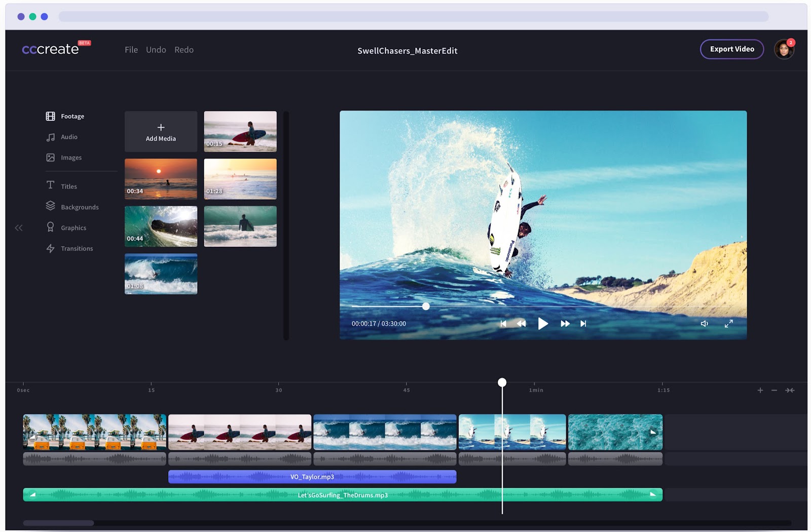This screenshot has width=811, height=532.
Task: Click the preview progress slider handle
Action: (x=426, y=306)
